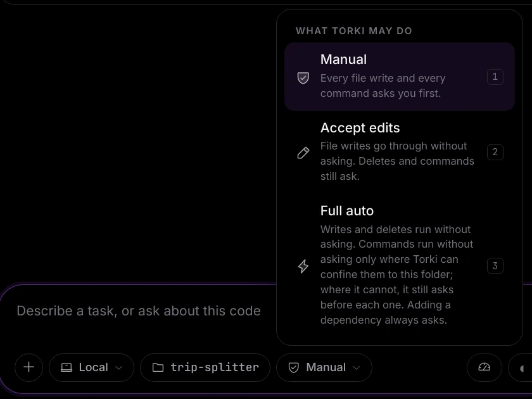Image resolution: width=532 pixels, height=399 pixels.
Task: Switch to Full auto mode
Action: 400,265
